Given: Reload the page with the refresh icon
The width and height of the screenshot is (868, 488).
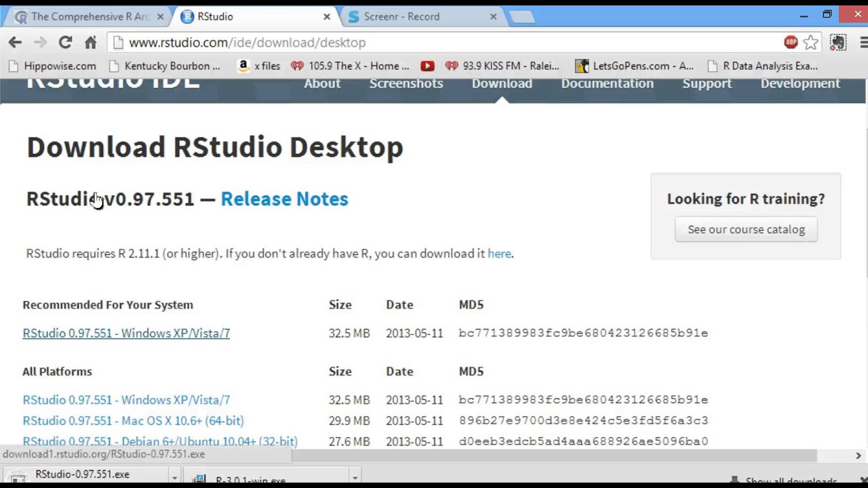Looking at the screenshot, I should 65,42.
